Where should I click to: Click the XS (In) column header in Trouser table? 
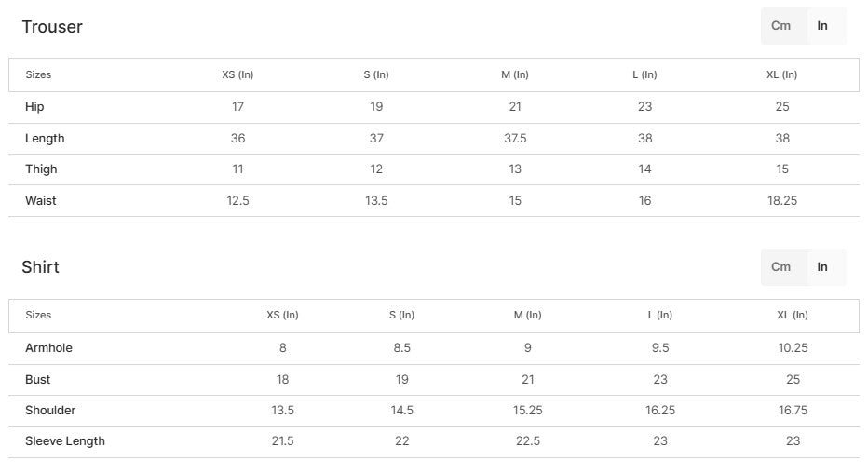pyautogui.click(x=237, y=74)
